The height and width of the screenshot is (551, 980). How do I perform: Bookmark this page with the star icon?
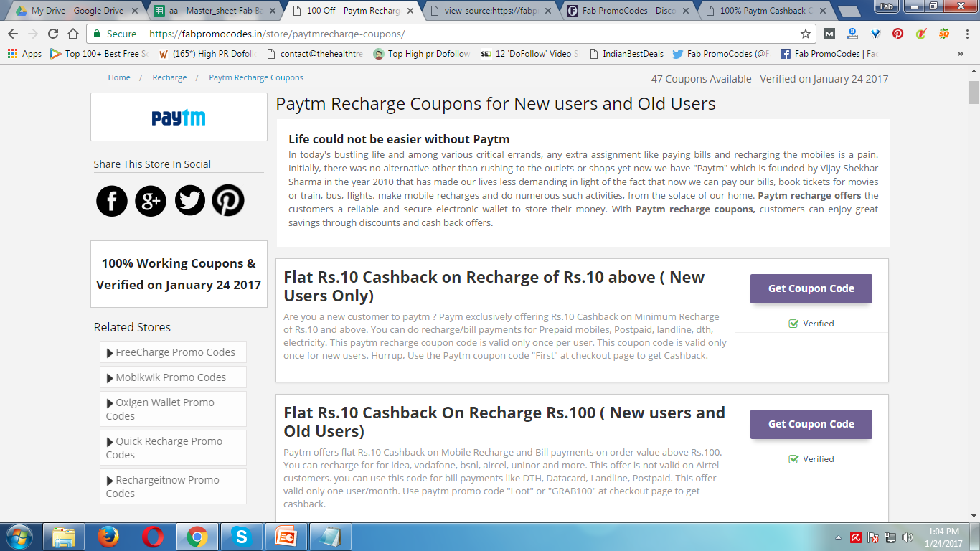tap(806, 34)
